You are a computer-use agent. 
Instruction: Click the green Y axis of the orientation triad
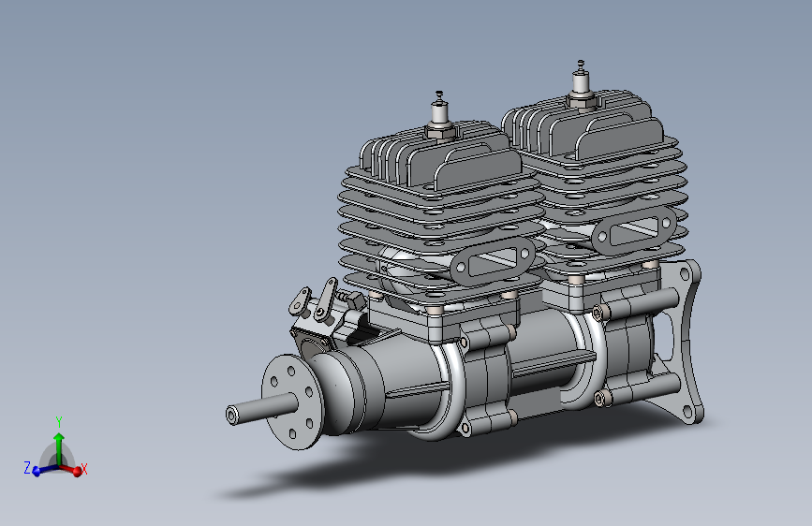tap(59, 449)
